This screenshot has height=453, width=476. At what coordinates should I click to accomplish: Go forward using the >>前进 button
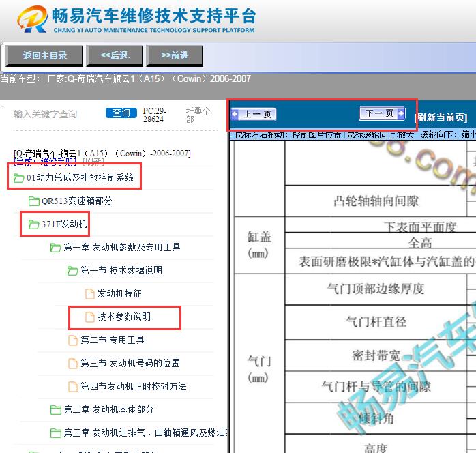click(175, 55)
